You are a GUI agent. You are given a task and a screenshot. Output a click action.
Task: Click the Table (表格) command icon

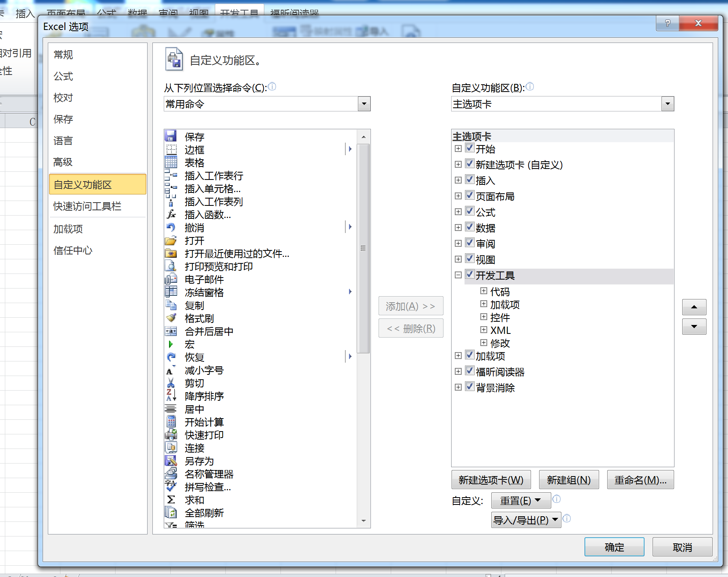point(171,162)
